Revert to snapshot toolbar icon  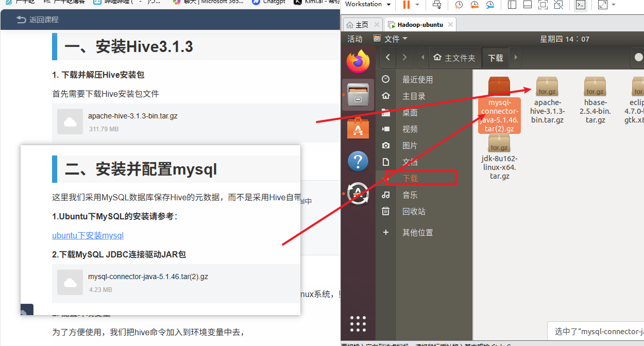(x=474, y=5)
